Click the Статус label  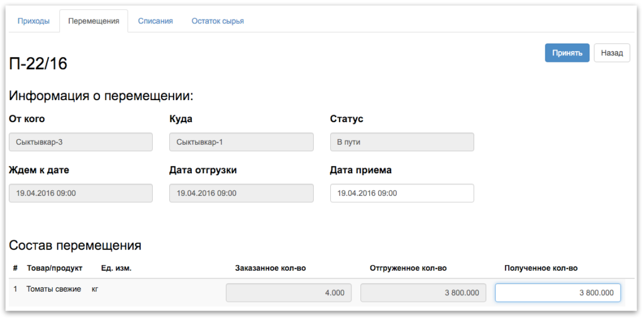pyautogui.click(x=347, y=119)
